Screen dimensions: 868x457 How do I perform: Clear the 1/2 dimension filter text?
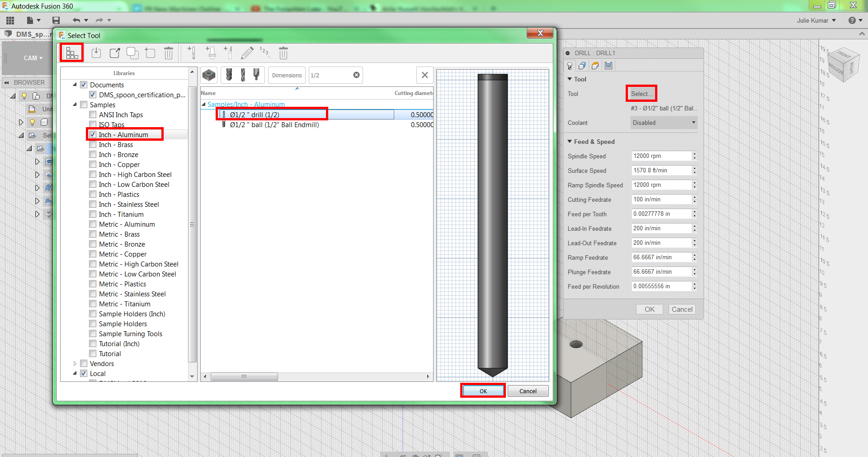tap(356, 75)
